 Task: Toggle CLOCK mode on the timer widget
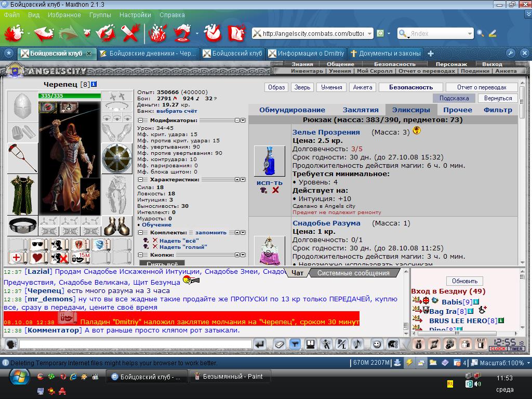click(x=498, y=349)
